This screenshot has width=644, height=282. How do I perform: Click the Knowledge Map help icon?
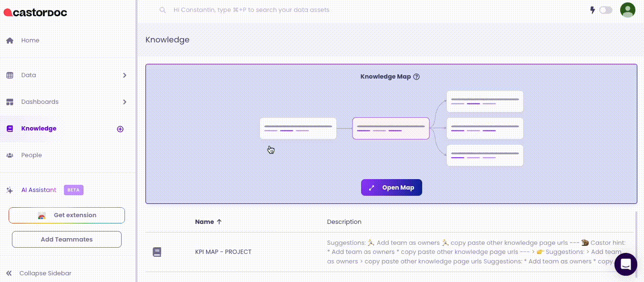click(x=416, y=77)
